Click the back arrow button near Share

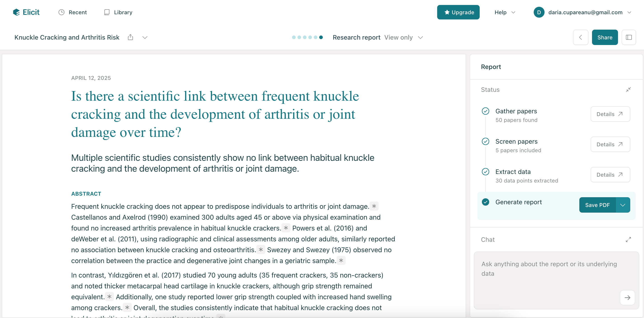pos(580,37)
